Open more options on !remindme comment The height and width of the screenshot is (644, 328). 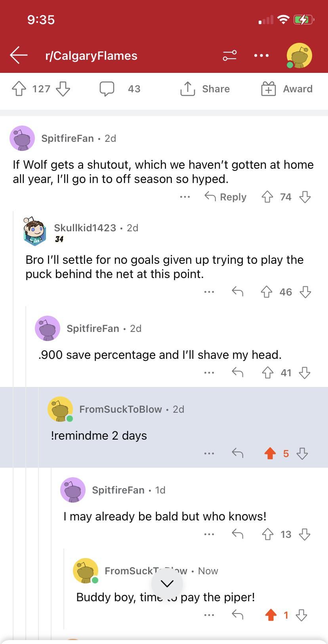click(209, 453)
